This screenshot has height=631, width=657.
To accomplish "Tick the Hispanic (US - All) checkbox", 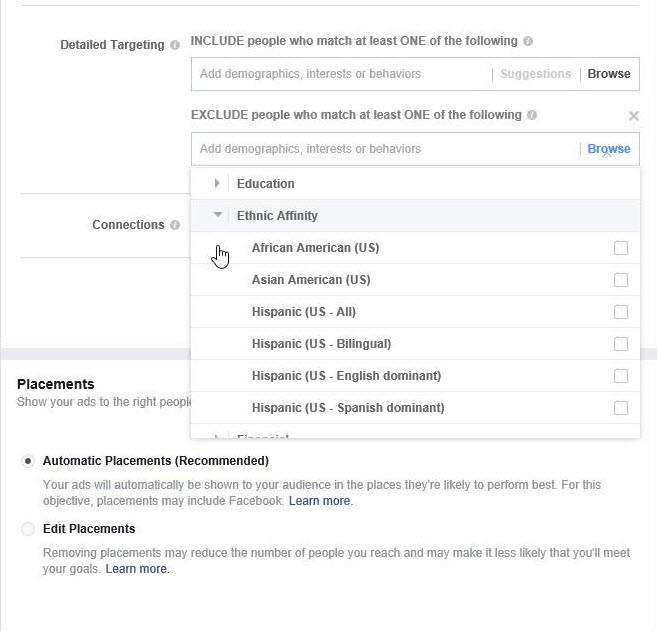I will (x=621, y=312).
